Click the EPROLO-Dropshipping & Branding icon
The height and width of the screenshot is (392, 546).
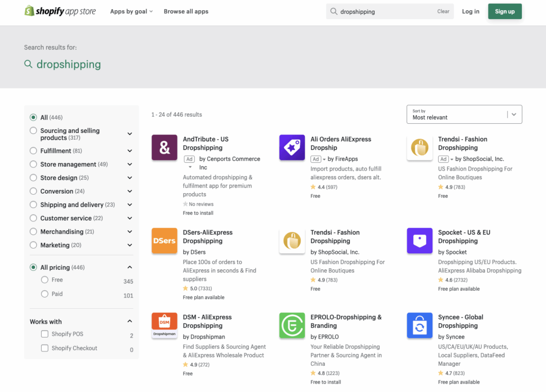[292, 325]
